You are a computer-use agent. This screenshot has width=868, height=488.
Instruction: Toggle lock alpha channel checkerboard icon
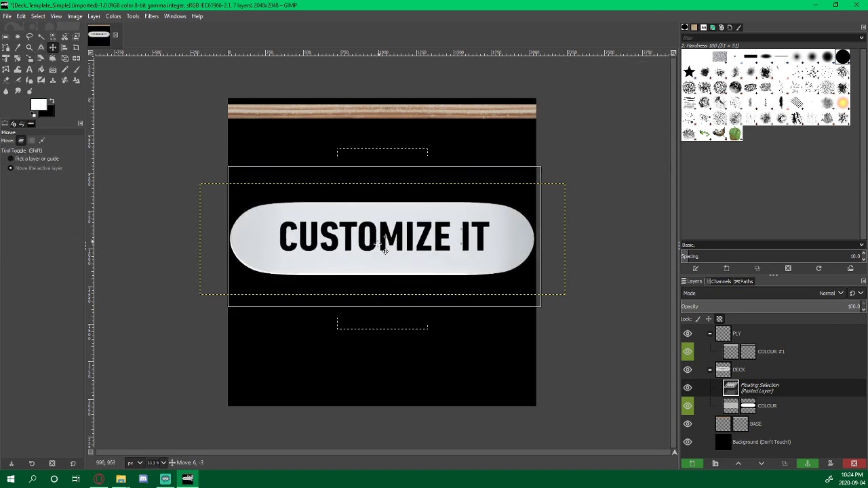point(719,319)
